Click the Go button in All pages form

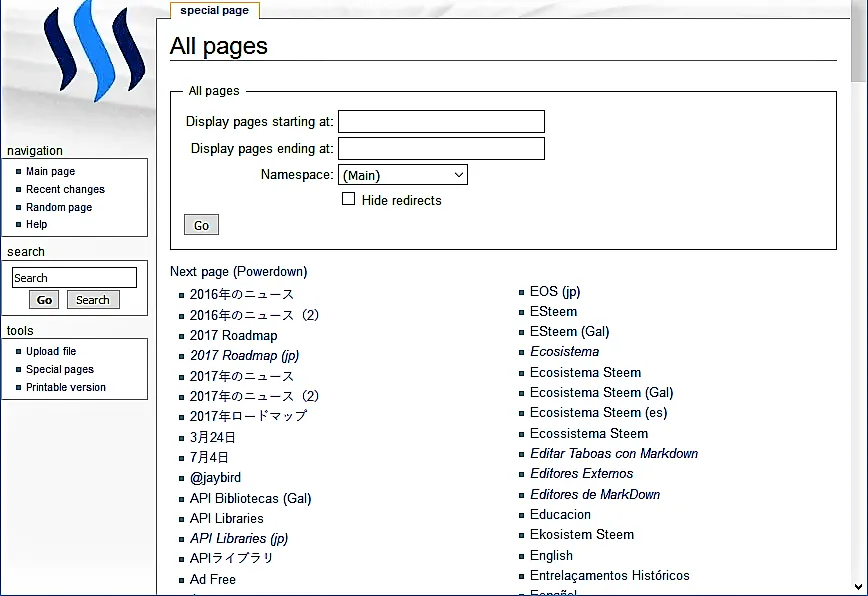[x=201, y=225]
